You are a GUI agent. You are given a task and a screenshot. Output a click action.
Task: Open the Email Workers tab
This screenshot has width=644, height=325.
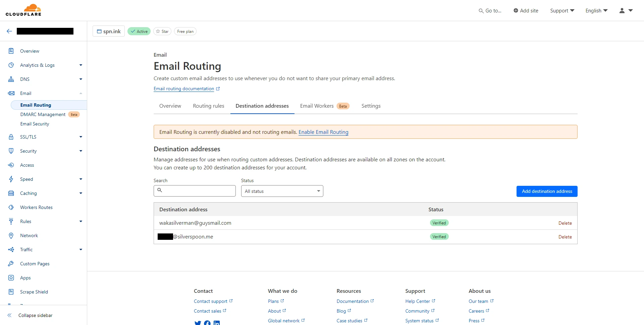(317, 106)
